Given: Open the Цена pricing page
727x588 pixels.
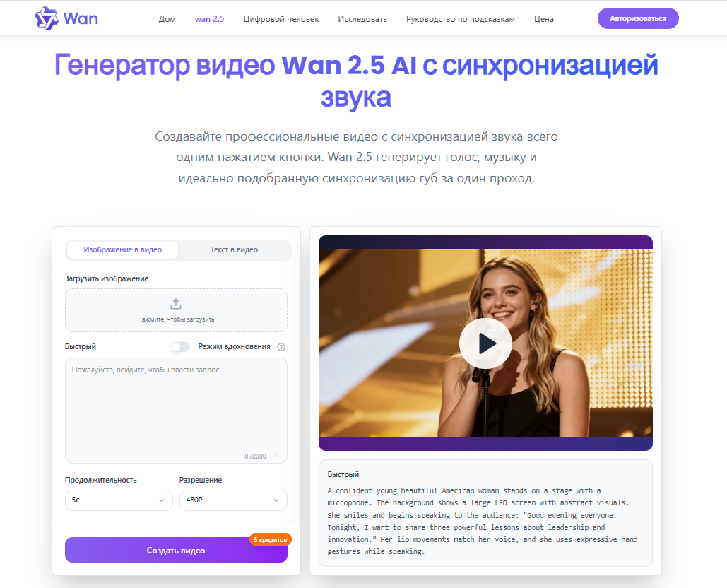Looking at the screenshot, I should [x=543, y=19].
